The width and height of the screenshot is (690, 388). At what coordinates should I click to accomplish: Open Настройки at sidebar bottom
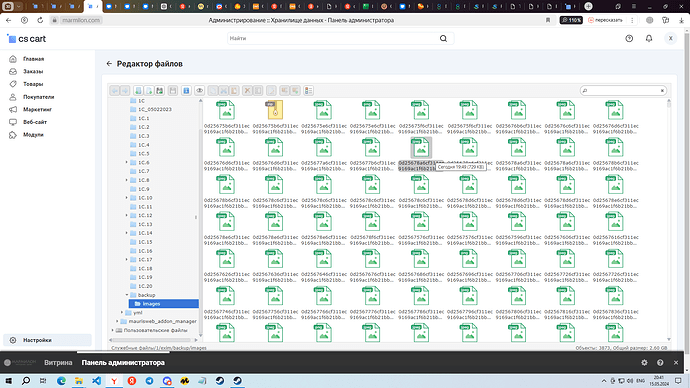point(37,340)
